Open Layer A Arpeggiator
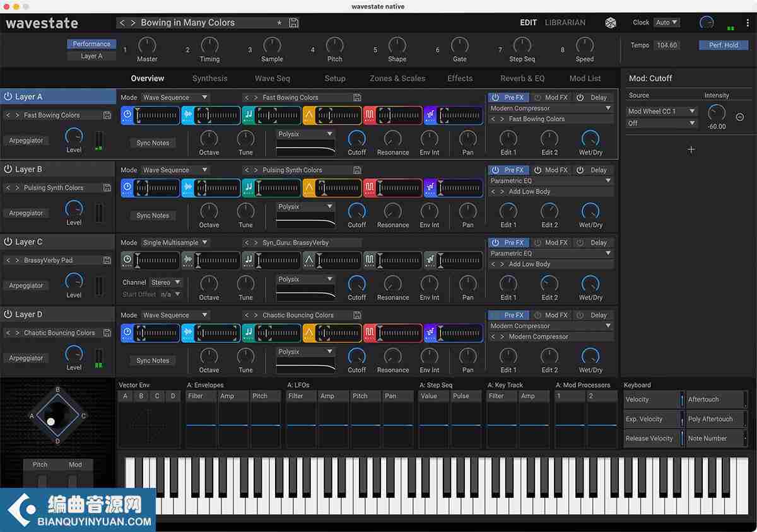 [x=26, y=141]
